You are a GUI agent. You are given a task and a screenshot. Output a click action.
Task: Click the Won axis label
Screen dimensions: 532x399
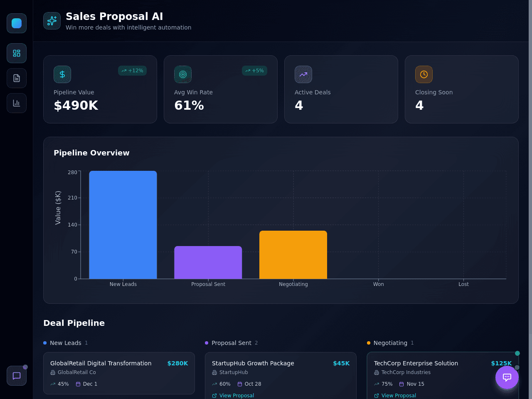pyautogui.click(x=378, y=284)
